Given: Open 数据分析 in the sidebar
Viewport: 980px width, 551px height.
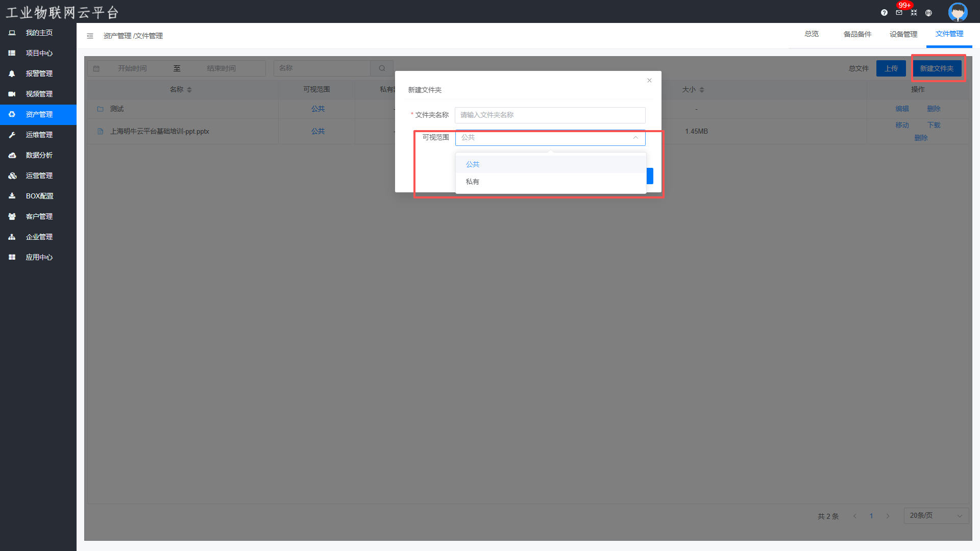Looking at the screenshot, I should 39,155.
